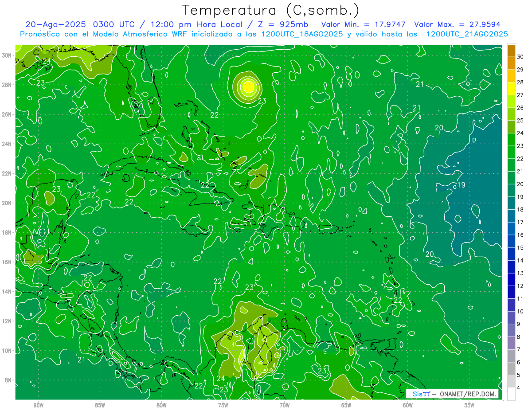Click legend value 15 on color scale

(x=520, y=247)
